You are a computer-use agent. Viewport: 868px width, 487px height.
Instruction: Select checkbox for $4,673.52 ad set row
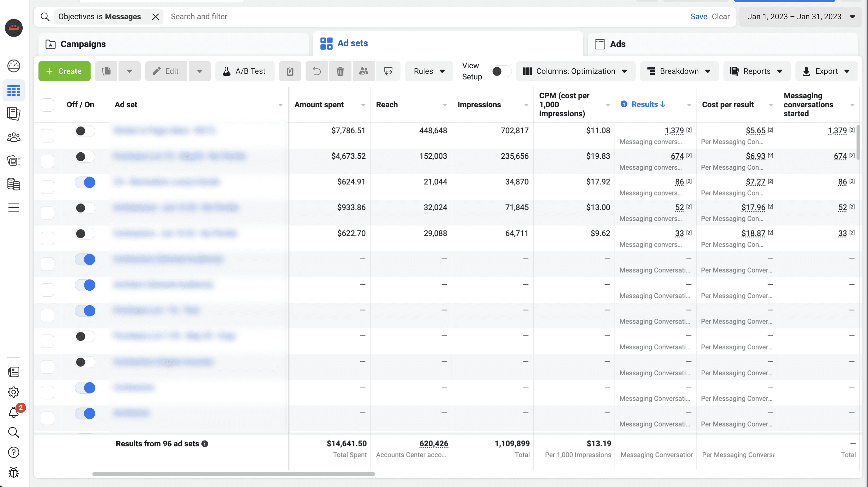(47, 161)
